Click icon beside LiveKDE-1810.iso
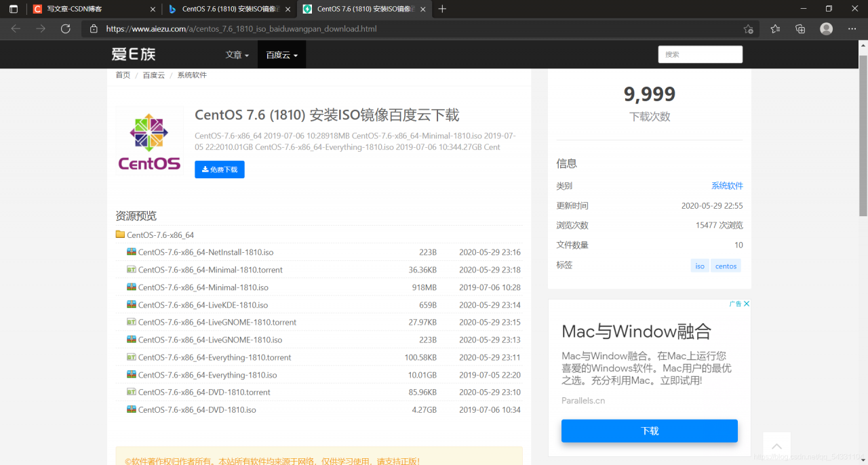 [132, 304]
